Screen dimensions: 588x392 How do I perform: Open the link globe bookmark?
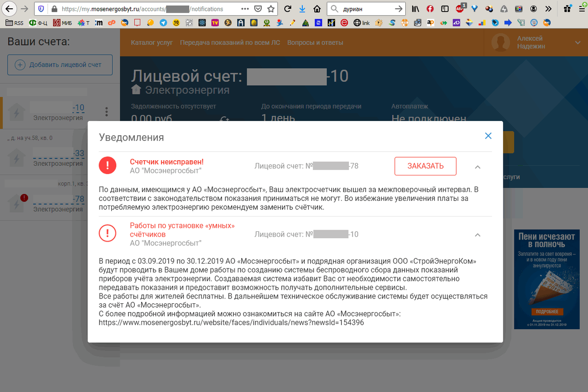coord(362,23)
